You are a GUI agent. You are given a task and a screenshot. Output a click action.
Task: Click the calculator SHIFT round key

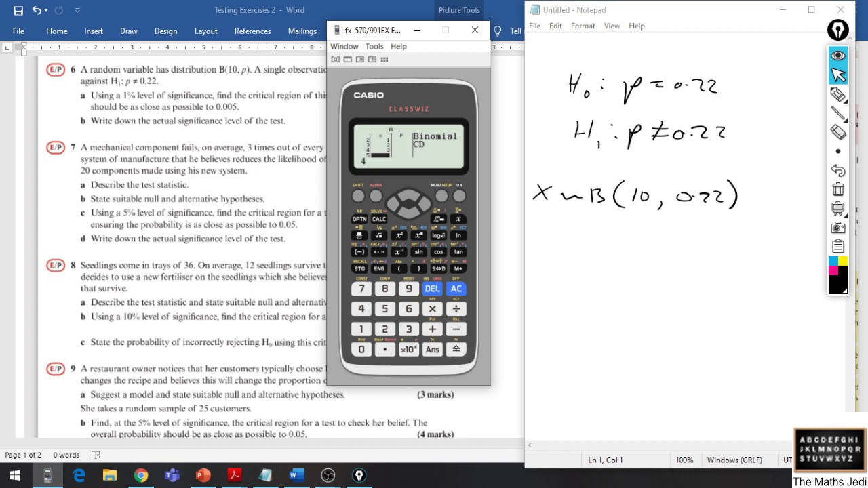coord(358,196)
